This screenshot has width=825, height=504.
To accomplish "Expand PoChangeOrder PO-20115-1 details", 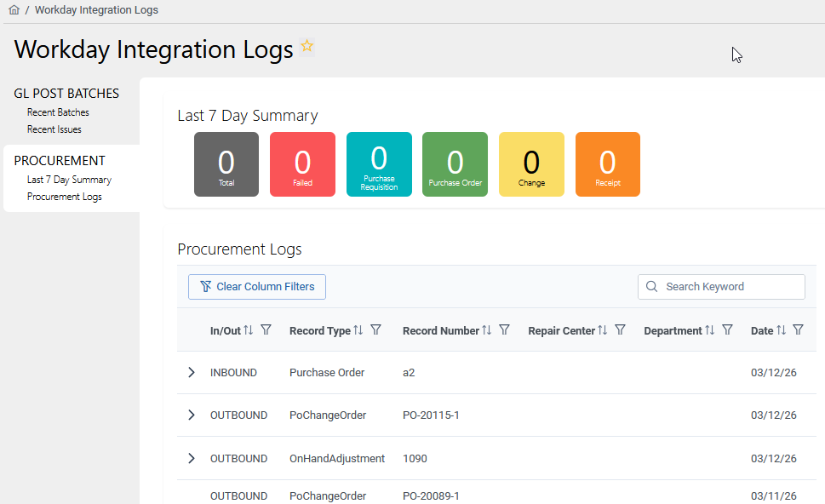I will point(191,415).
